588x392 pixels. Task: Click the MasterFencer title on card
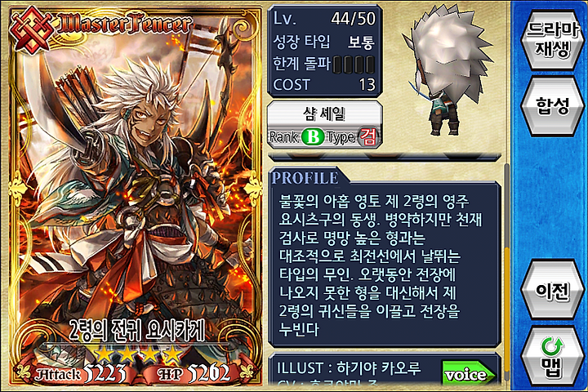125,24
